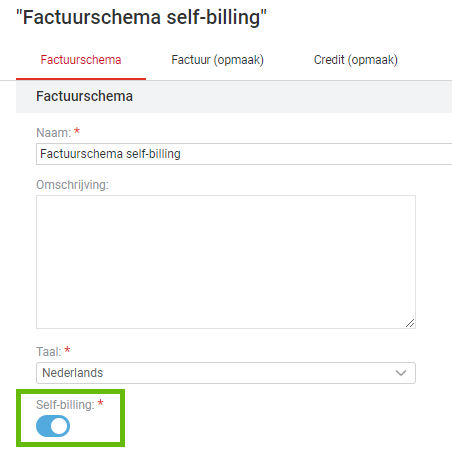The height and width of the screenshot is (459, 452).
Task: Open the Taal language dropdown
Action: 226,373
